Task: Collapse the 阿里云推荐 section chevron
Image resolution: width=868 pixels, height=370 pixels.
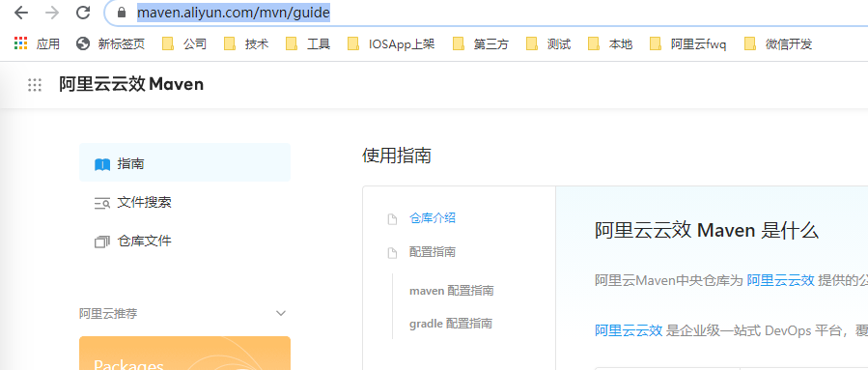Action: point(281,314)
